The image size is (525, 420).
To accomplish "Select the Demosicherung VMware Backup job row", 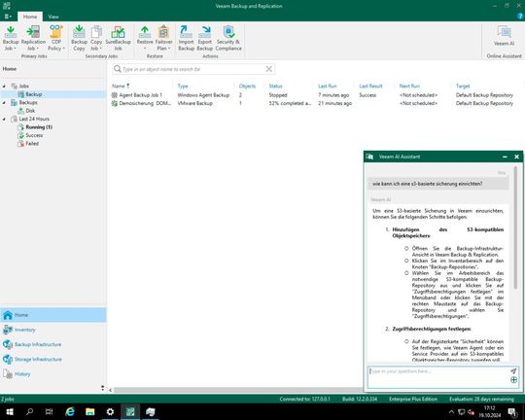I will point(315,103).
